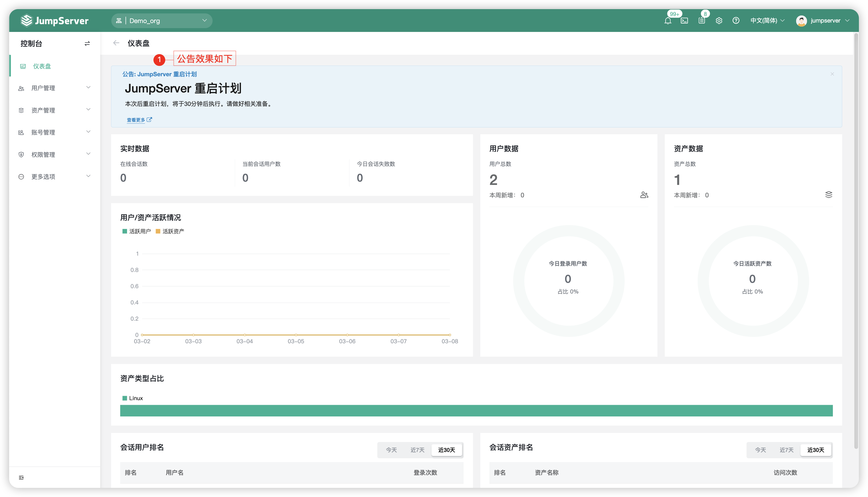
Task: Expand 权限管理 sidebar menu
Action: pos(55,155)
